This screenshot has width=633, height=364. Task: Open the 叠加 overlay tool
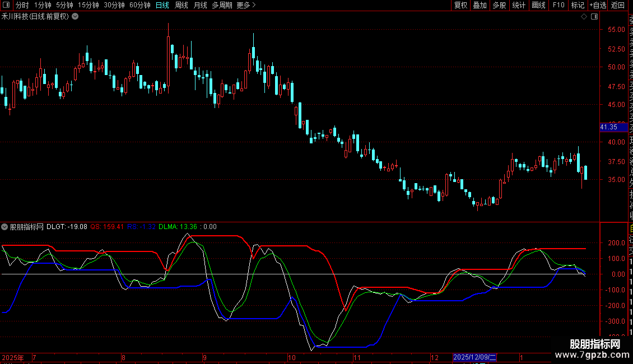pos(480,5)
